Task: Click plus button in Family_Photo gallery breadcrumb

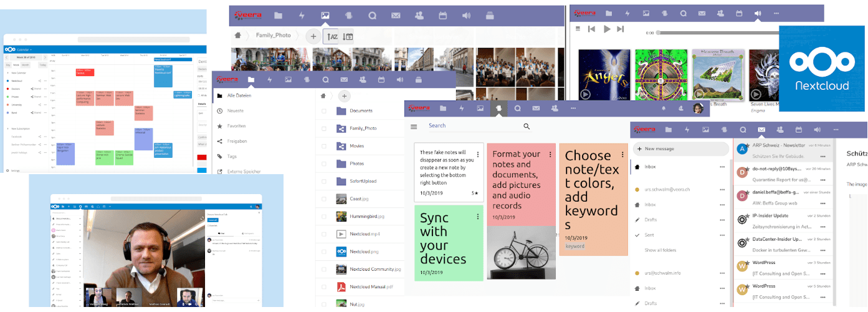Action: 313,36
